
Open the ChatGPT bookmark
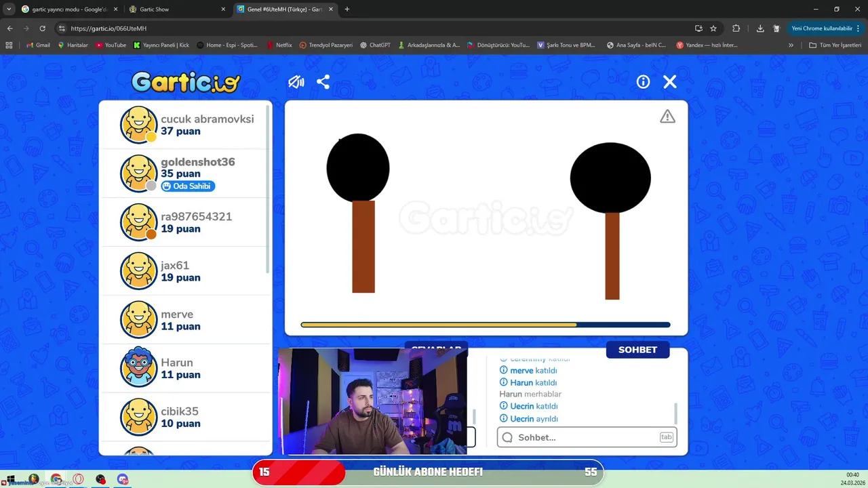pos(375,45)
